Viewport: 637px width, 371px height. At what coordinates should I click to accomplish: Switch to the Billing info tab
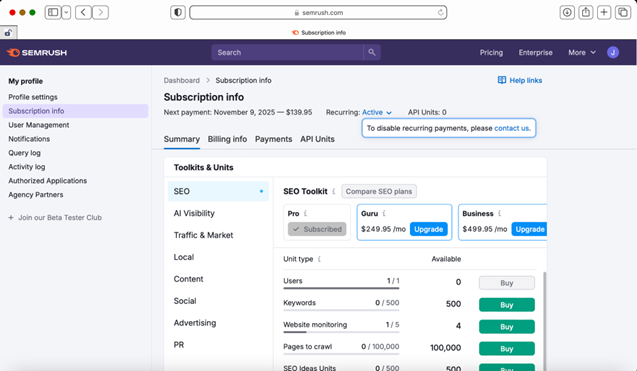click(x=227, y=139)
